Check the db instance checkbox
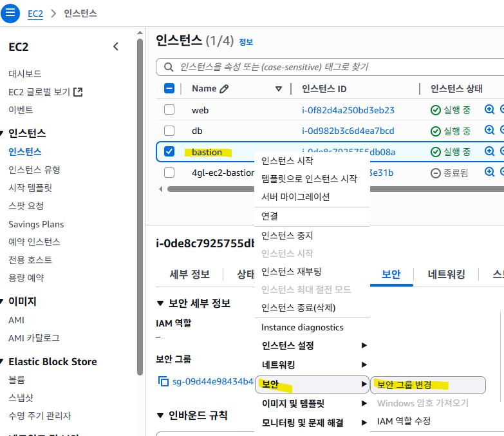Image resolution: width=504 pixels, height=436 pixels. coord(169,131)
